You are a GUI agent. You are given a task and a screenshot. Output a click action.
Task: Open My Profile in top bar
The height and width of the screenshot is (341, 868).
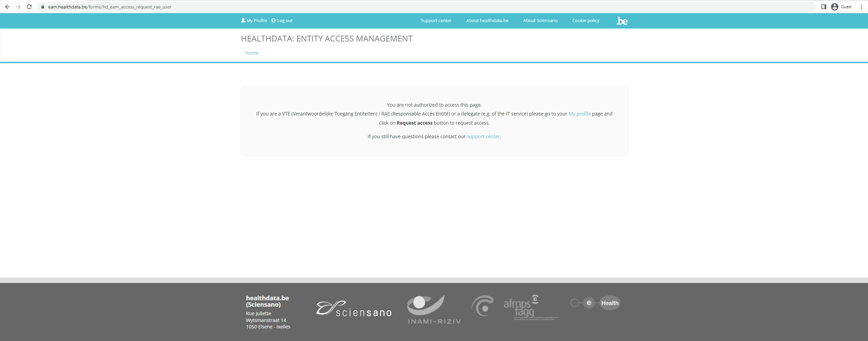click(254, 21)
